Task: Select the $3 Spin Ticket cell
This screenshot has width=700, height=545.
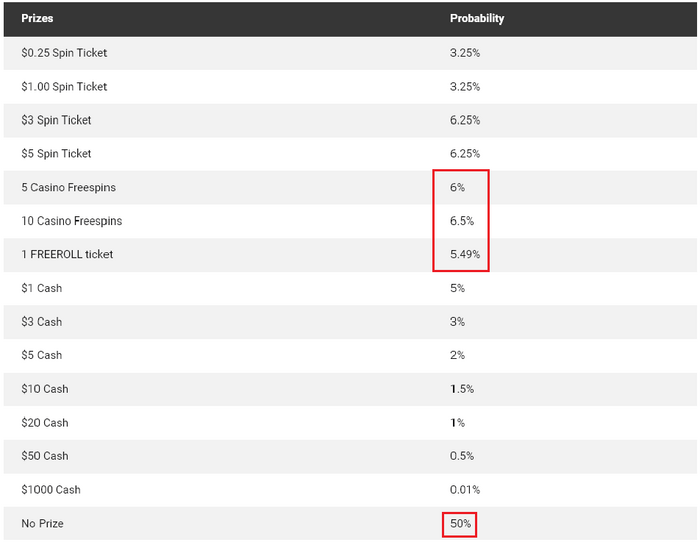Action: tap(56, 120)
